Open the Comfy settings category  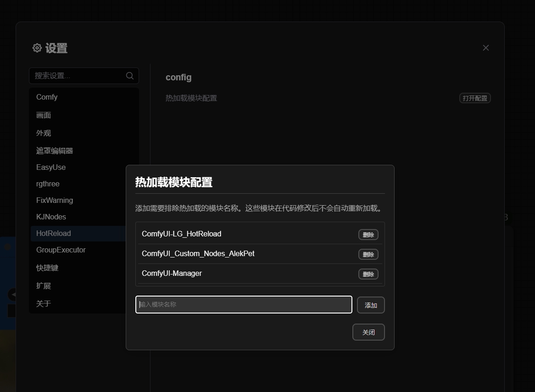tap(84, 97)
